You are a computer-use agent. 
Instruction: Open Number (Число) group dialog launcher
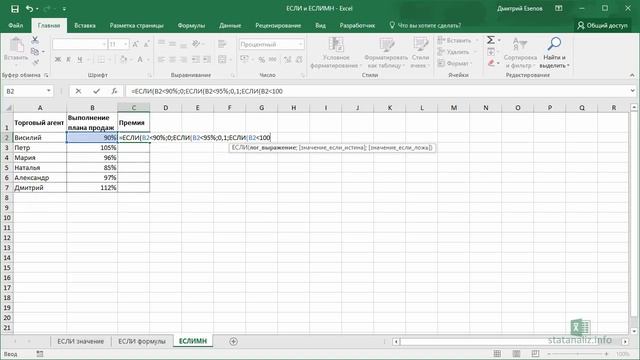point(303,76)
